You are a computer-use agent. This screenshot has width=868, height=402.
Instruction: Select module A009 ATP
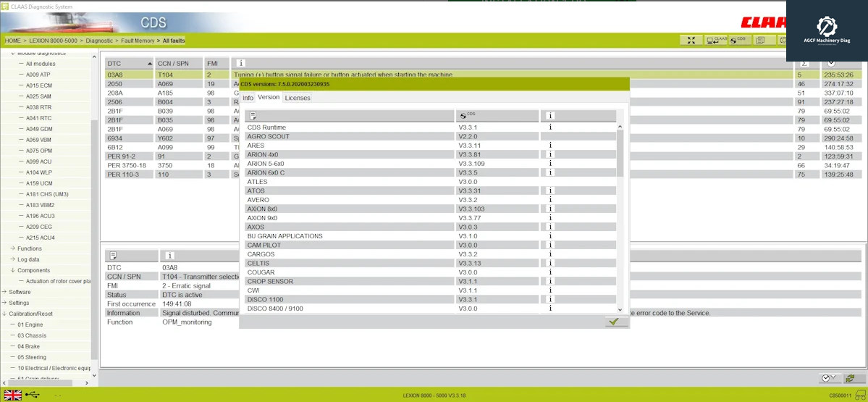click(38, 75)
